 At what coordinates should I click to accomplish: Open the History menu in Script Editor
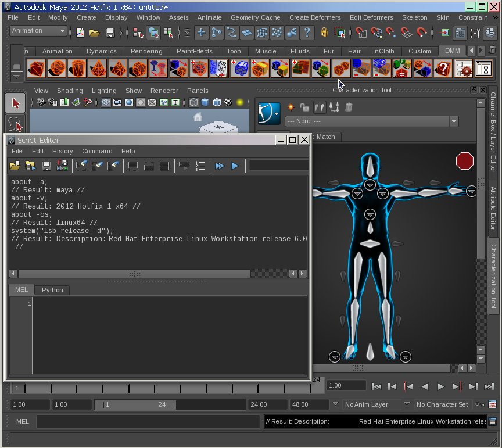pos(62,151)
